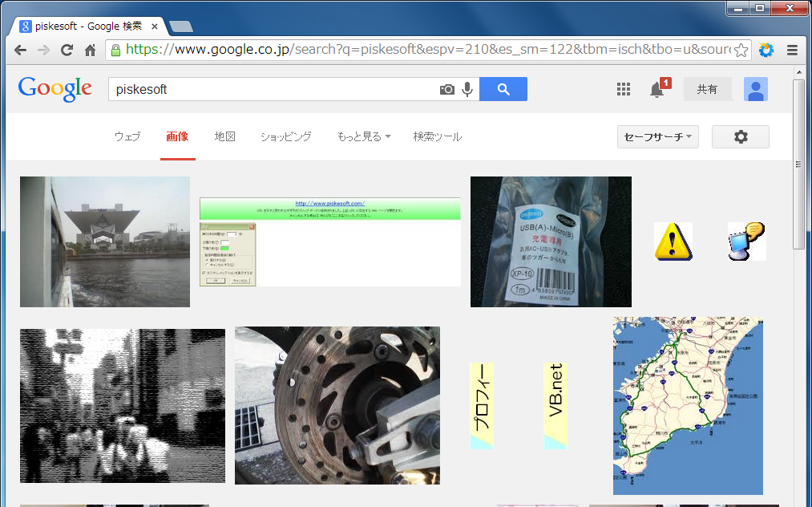Open the VB.net label image
Screen dimensions: 812x507
(x=555, y=406)
